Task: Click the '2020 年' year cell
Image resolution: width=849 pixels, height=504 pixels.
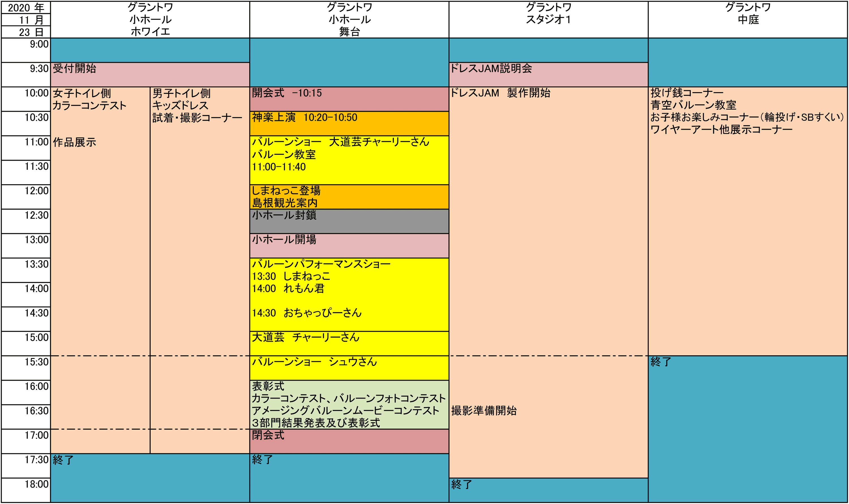Action: tap(26, 7)
